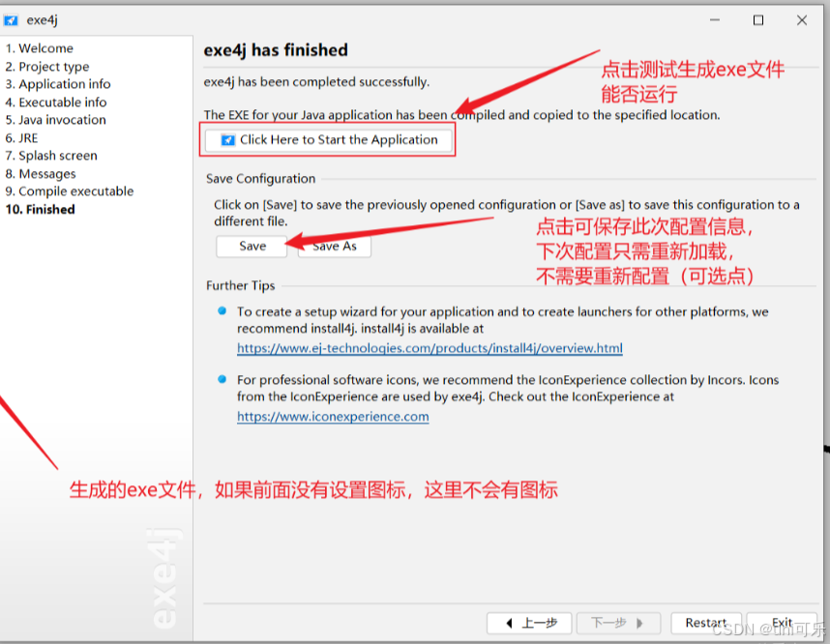Click the exe4j title bar app icon

coord(11,20)
